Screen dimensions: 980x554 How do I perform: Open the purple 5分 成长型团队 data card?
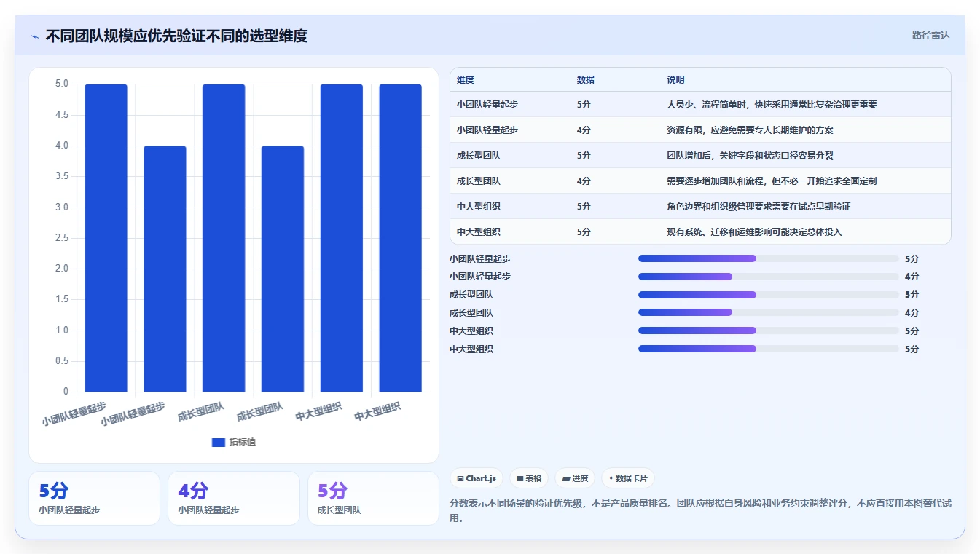(x=373, y=498)
